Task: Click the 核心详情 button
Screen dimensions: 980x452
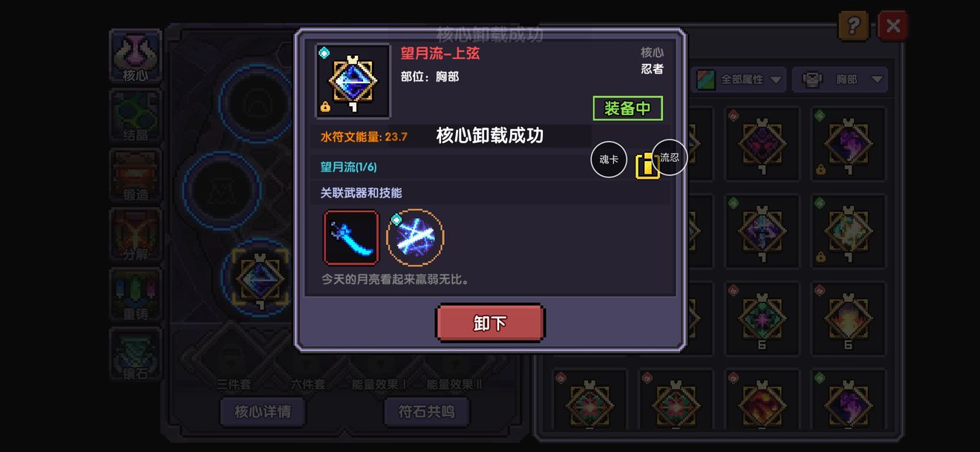Action: [262, 411]
